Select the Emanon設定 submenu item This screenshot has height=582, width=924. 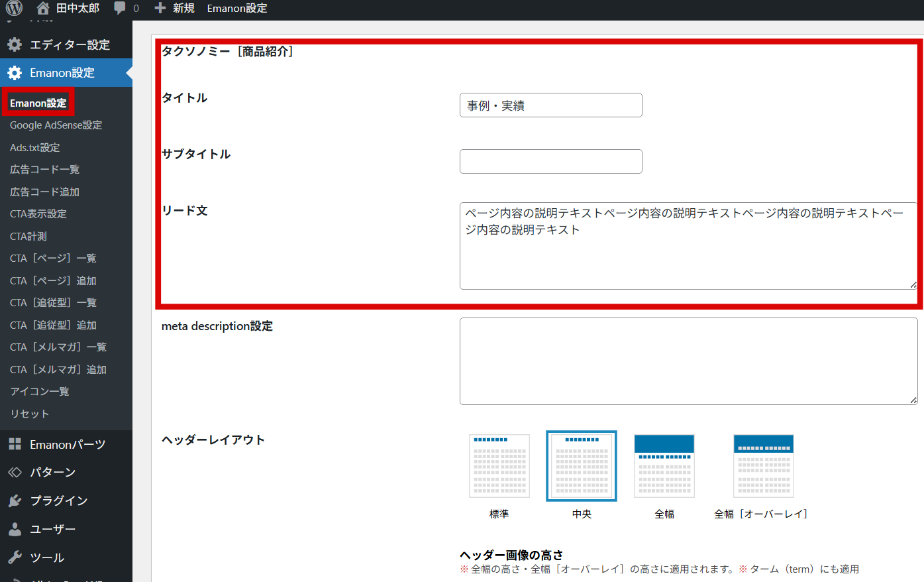point(38,103)
